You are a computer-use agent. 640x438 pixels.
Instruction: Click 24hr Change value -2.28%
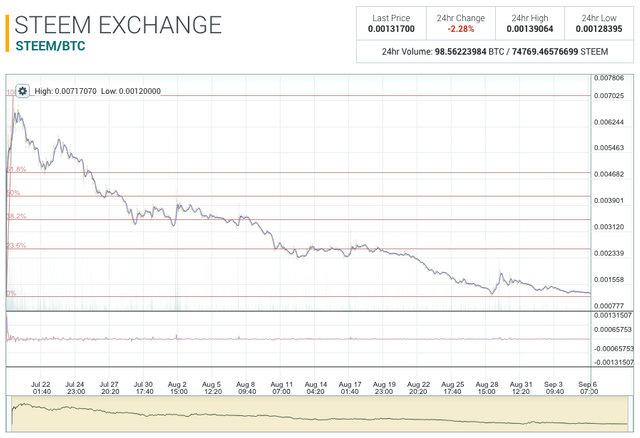[460, 29]
